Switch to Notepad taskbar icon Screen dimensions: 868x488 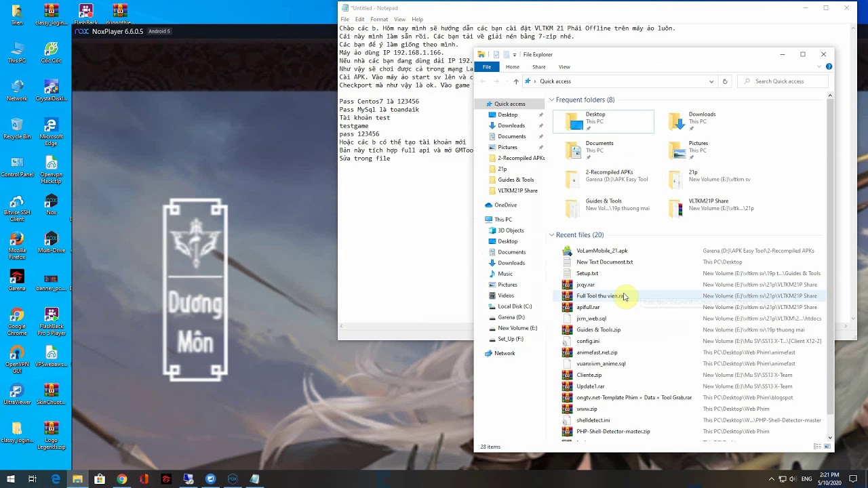[x=254, y=479]
